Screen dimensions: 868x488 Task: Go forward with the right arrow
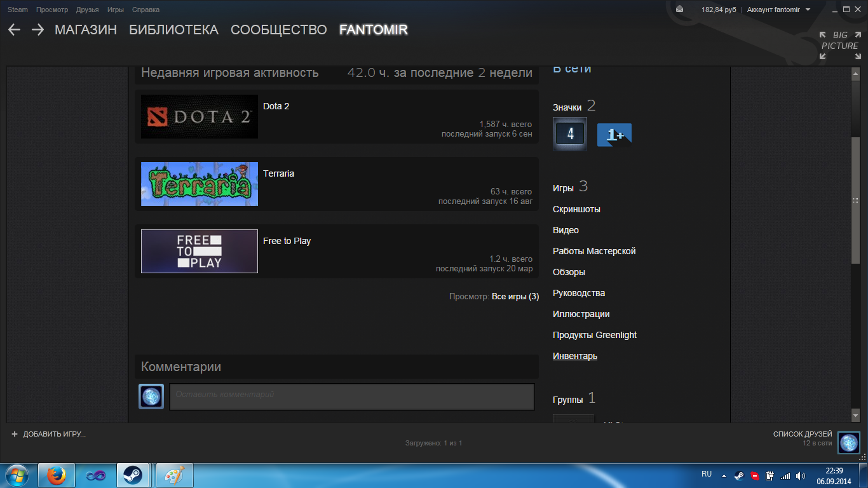point(37,30)
